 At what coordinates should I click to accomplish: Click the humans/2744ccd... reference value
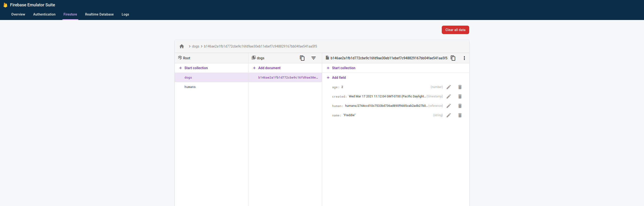pos(386,106)
